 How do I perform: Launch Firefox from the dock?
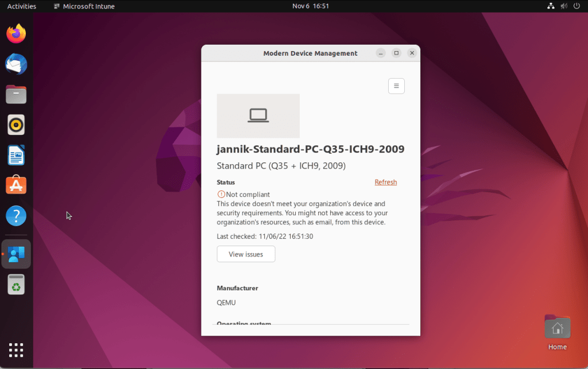(x=16, y=34)
